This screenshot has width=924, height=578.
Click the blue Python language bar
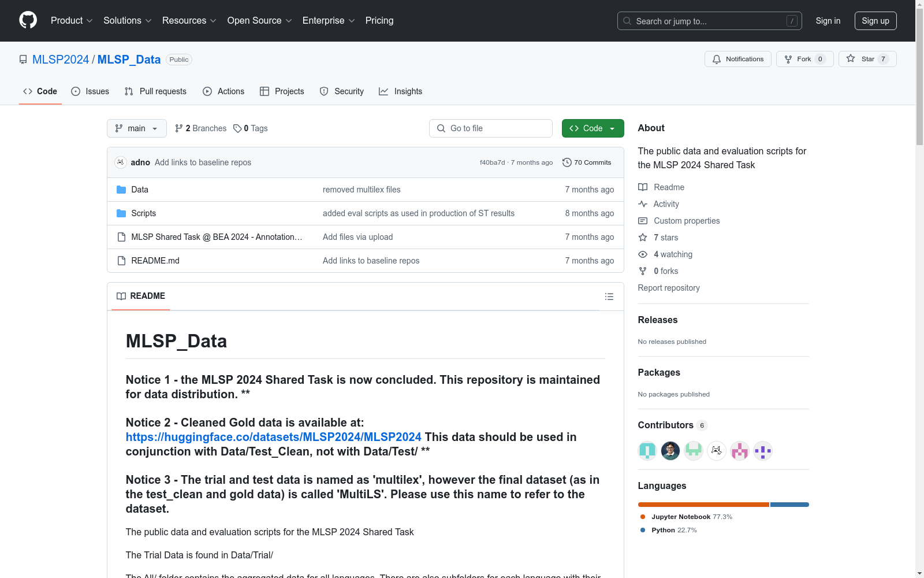click(x=789, y=505)
